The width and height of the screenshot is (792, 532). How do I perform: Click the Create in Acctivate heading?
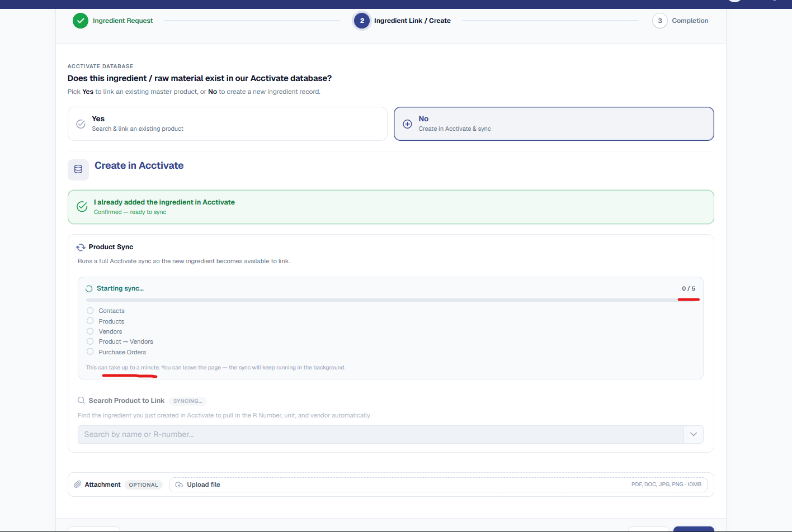pyautogui.click(x=139, y=165)
